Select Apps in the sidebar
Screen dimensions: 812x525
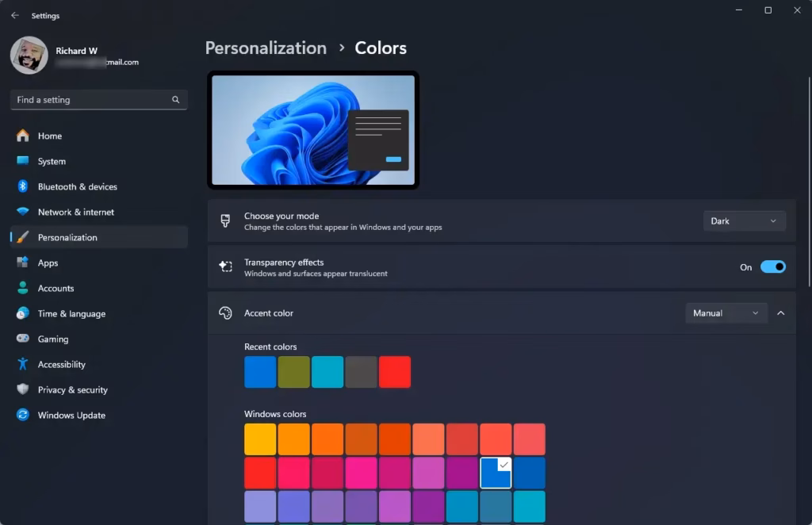click(x=99, y=262)
